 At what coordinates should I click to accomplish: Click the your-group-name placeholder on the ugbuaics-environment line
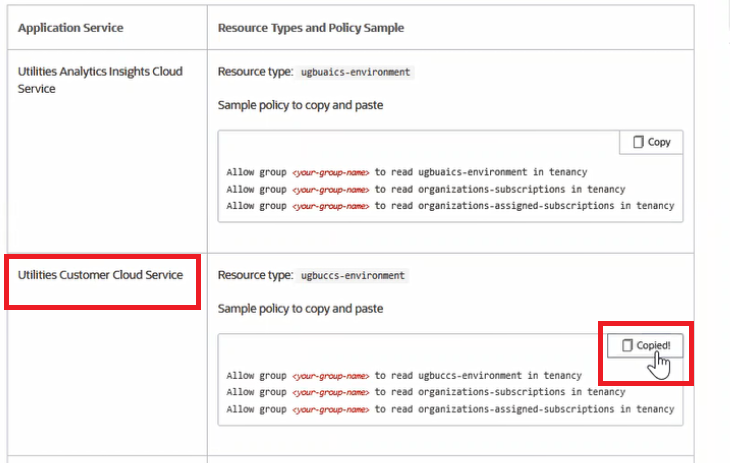pyautogui.click(x=331, y=172)
